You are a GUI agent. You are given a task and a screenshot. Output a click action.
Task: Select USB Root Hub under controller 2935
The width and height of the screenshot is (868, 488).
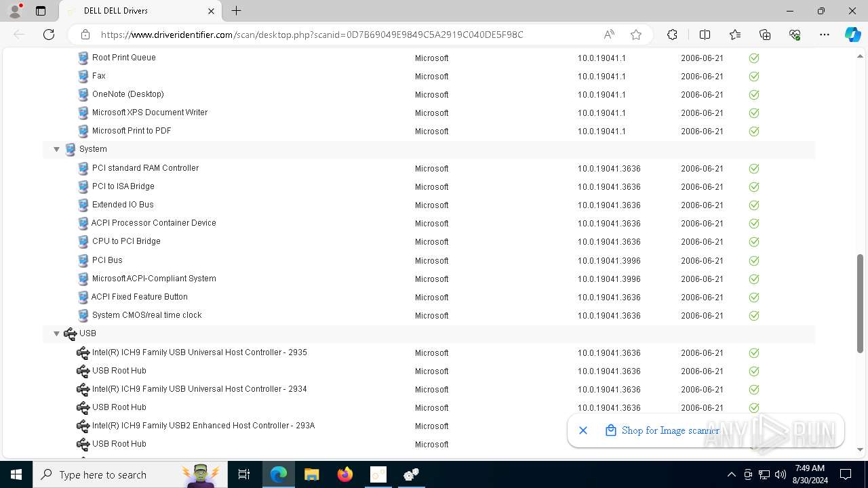pyautogui.click(x=119, y=371)
